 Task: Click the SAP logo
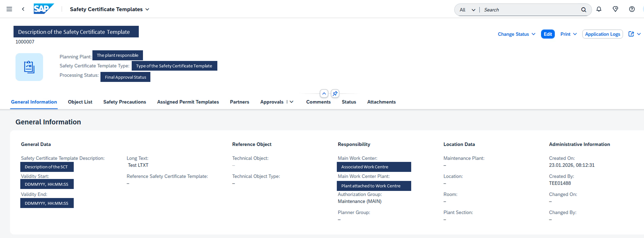(x=43, y=9)
